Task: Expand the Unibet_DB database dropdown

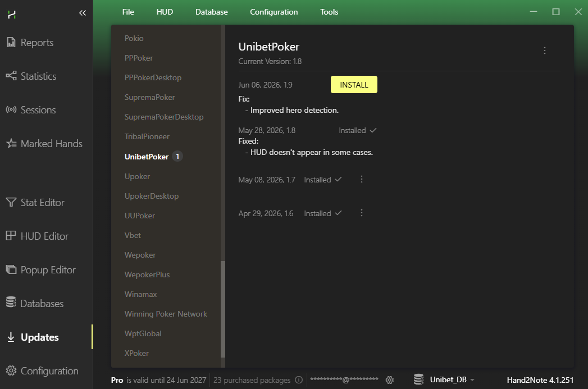Action: click(452, 379)
